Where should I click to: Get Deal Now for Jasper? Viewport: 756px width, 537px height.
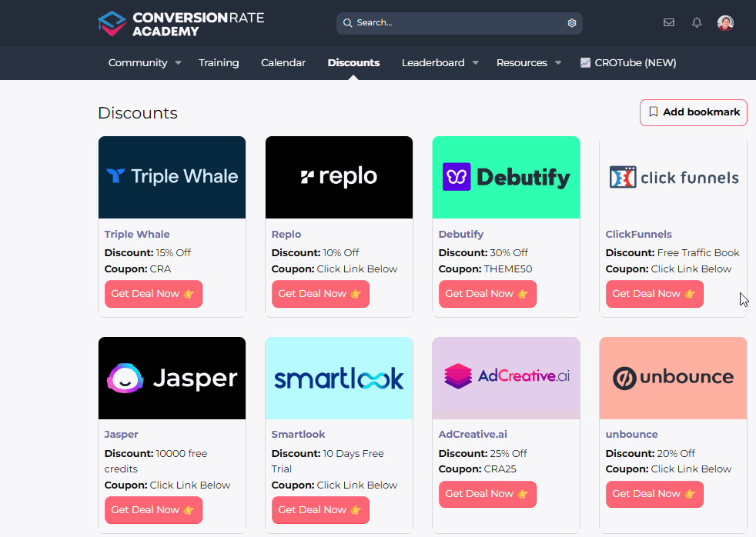tap(153, 510)
